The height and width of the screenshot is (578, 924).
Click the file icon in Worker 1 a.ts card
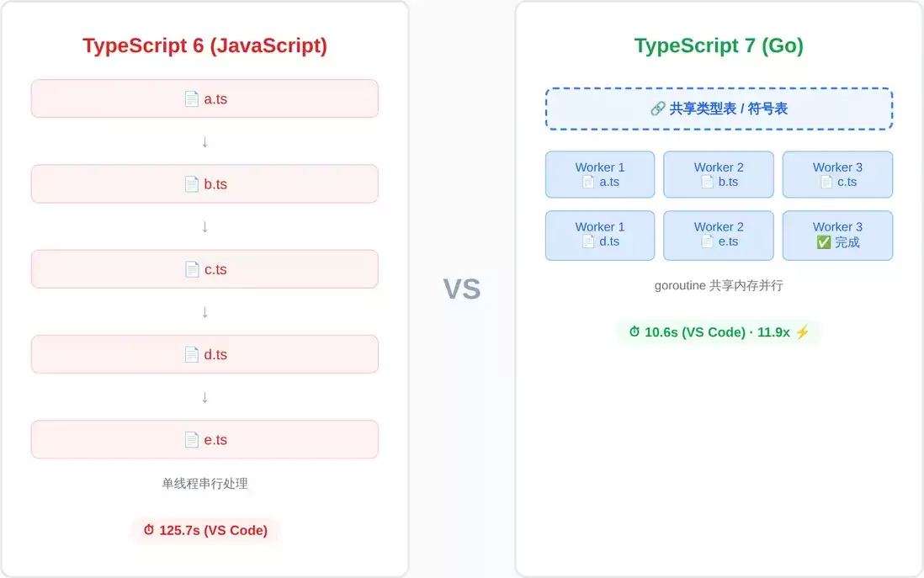point(588,182)
